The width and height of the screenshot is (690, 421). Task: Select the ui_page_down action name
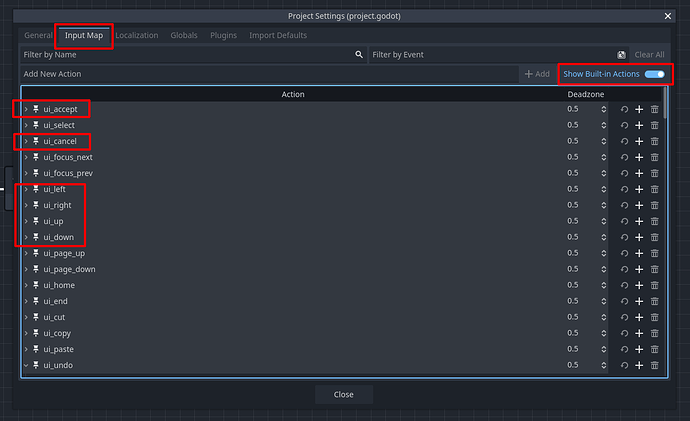pos(69,269)
